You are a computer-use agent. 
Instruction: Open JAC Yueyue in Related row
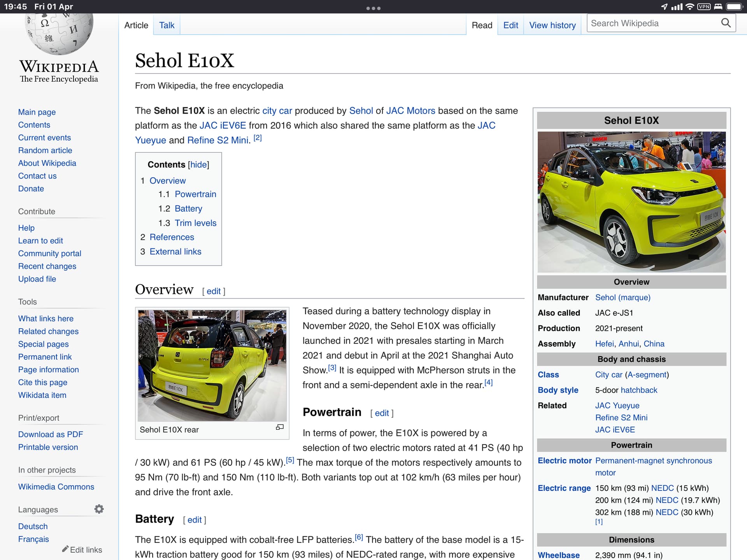pyautogui.click(x=617, y=406)
